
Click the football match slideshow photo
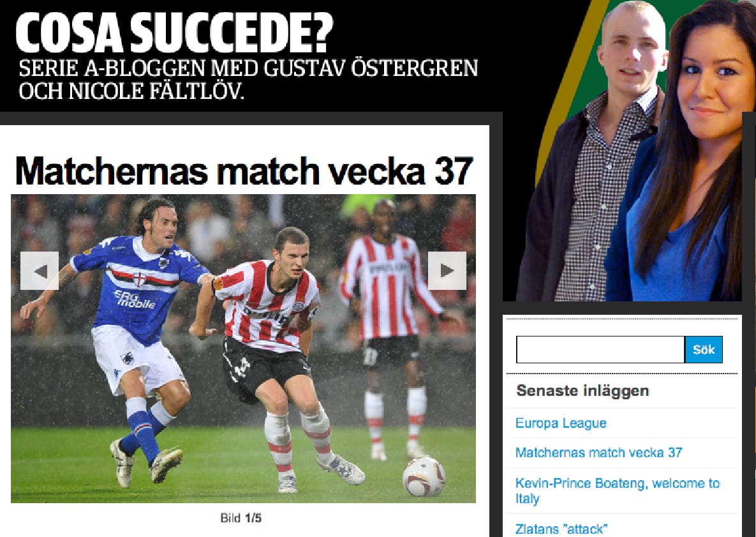pyautogui.click(x=243, y=349)
